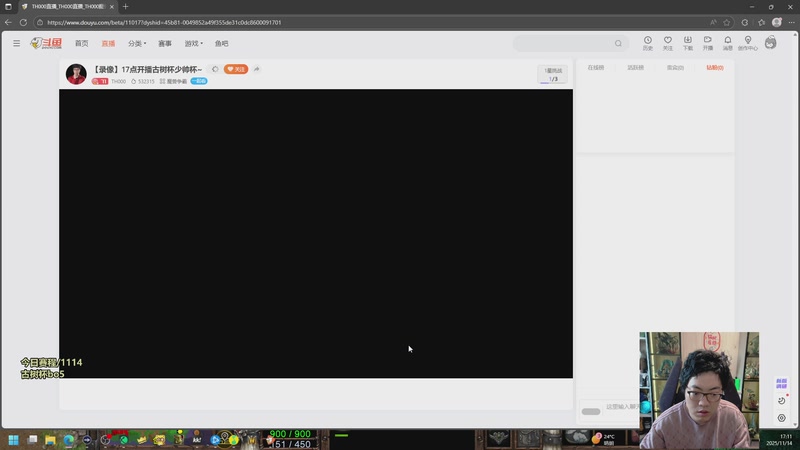Open the 赛事 events page
The width and height of the screenshot is (800, 450).
pyautogui.click(x=165, y=43)
